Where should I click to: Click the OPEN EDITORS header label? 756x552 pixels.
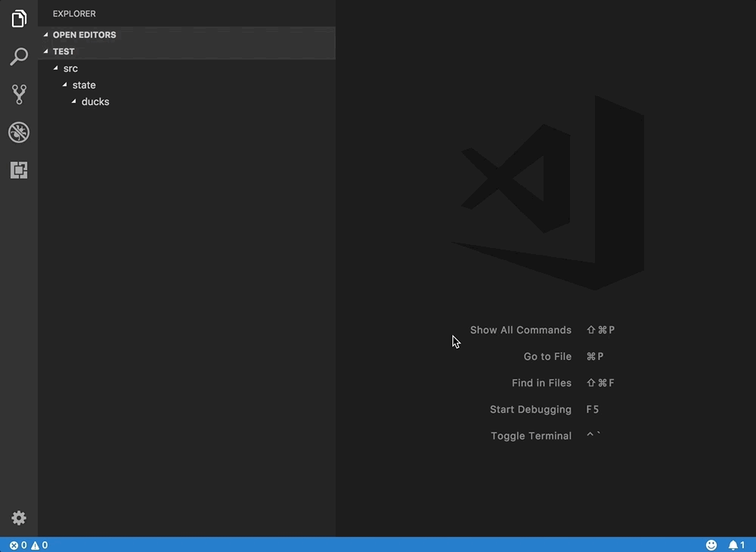(x=85, y=35)
